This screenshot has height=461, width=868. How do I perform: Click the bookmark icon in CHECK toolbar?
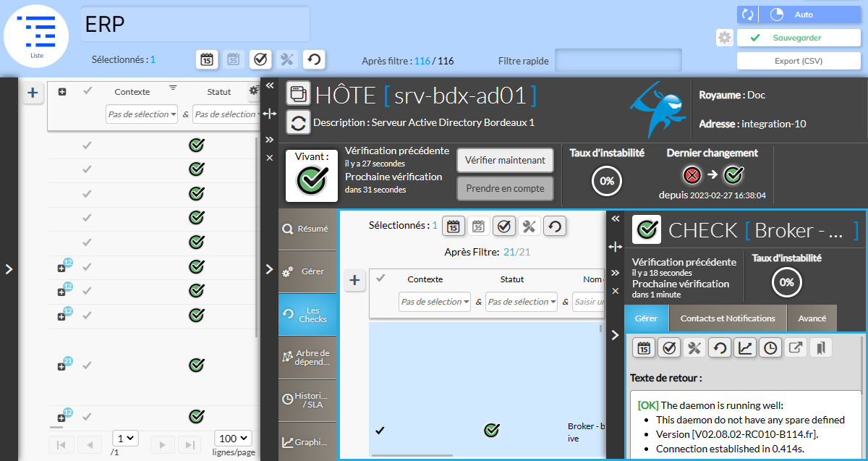point(821,348)
